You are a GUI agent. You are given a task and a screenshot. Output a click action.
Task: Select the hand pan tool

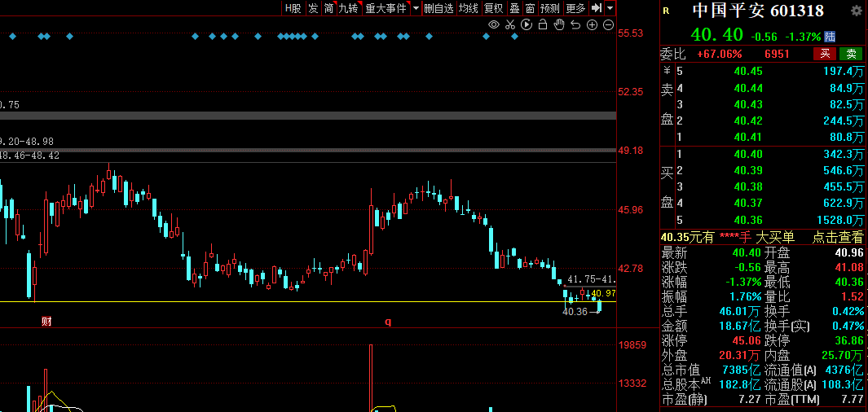click(x=559, y=24)
